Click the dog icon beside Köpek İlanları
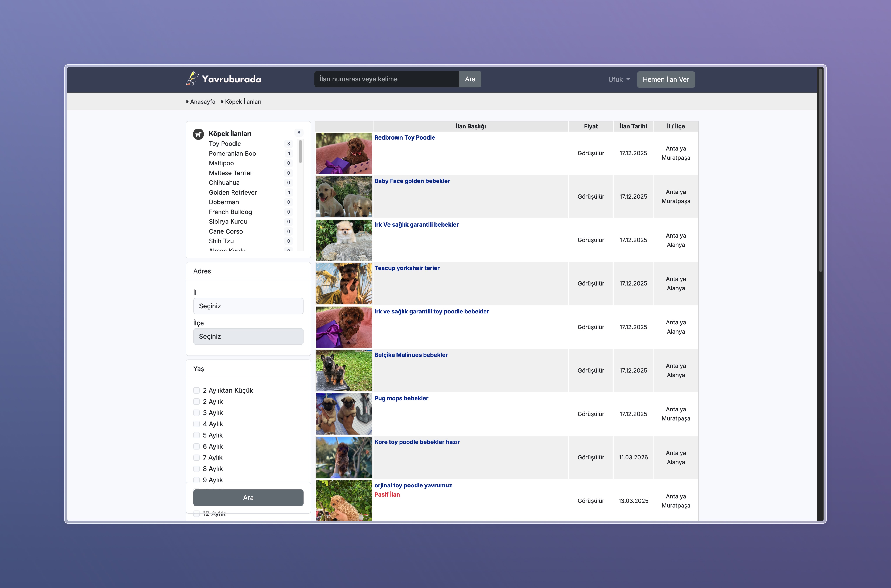The height and width of the screenshot is (588, 891). coord(198,134)
